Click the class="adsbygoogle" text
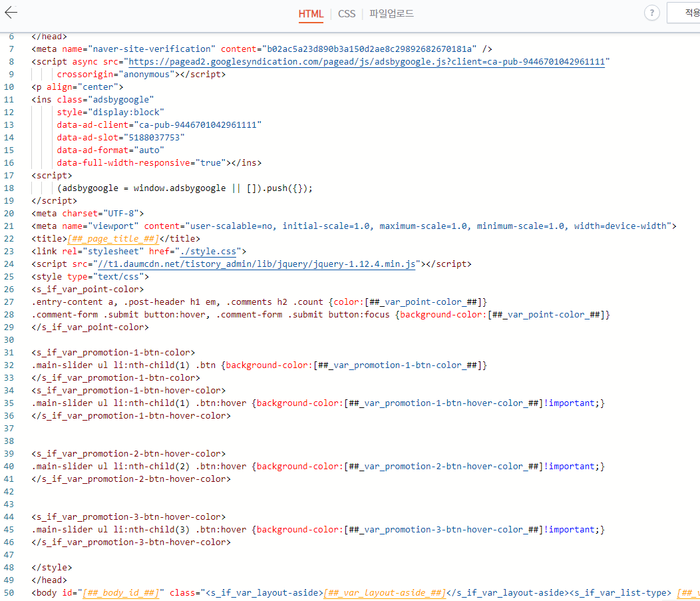This screenshot has height=601, width=700. [105, 100]
